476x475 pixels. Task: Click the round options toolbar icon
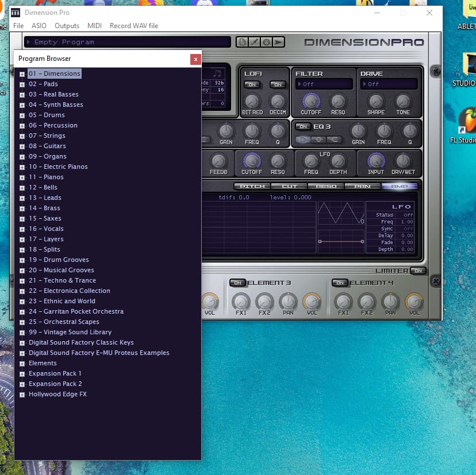pyautogui.click(x=267, y=42)
